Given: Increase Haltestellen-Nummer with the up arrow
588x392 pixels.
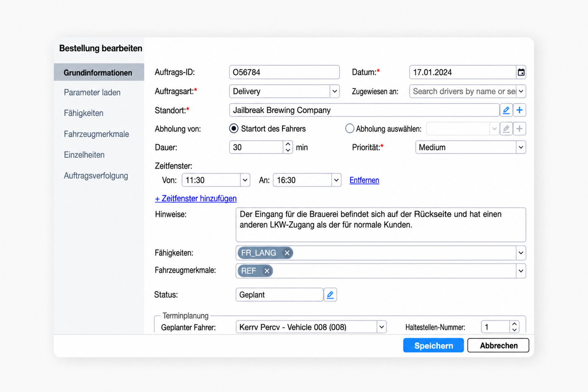Looking at the screenshot, I should coord(514,324).
